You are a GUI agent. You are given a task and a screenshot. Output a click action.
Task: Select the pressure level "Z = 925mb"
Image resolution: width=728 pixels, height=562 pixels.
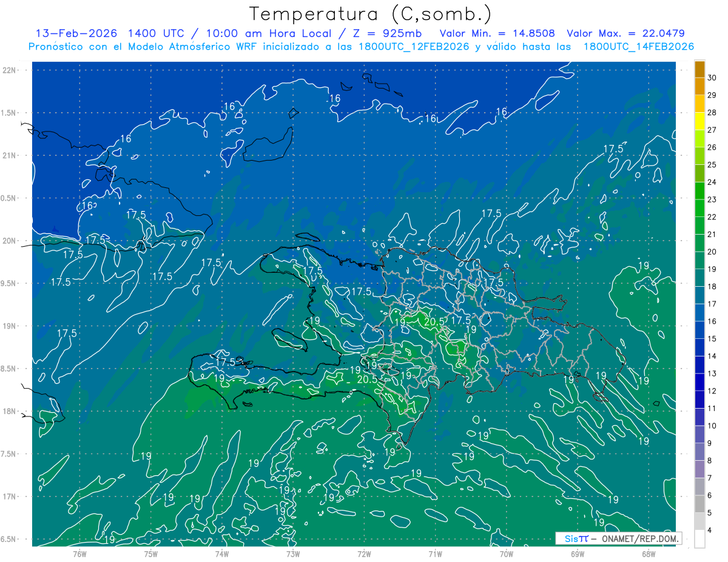[388, 33]
